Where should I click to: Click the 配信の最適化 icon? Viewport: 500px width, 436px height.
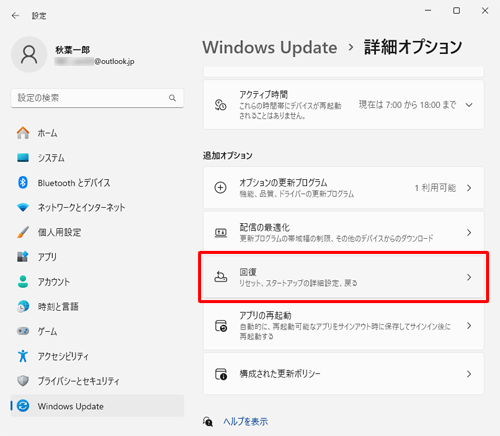pos(220,232)
